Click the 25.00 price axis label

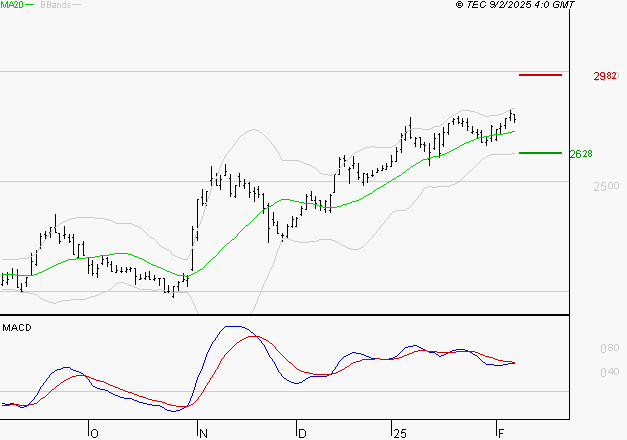click(x=606, y=186)
